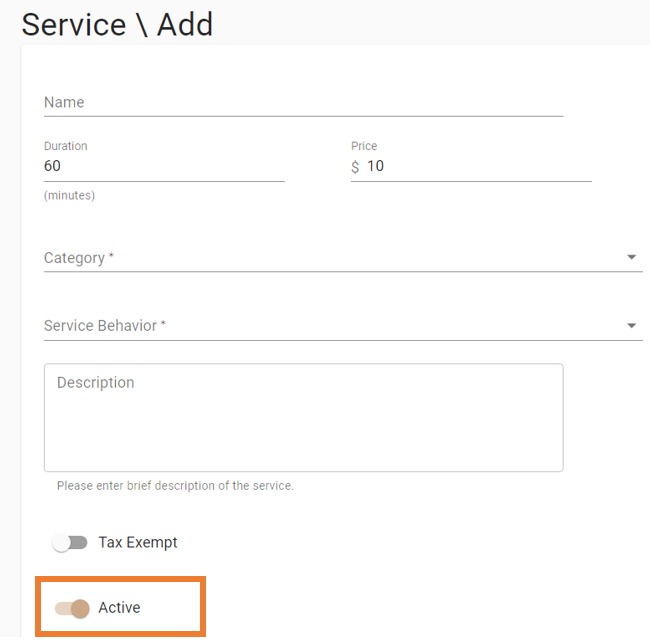Click the Service \ Add page heading
This screenshot has width=650, height=641.
(x=117, y=24)
